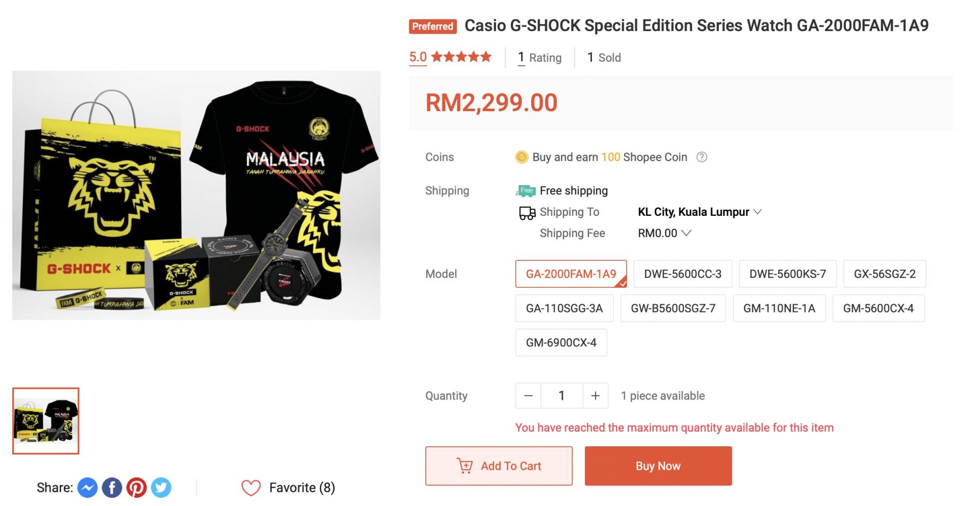Expand the RM0.00 shipping fee details
Viewport: 980px width, 506px height.
point(664,233)
